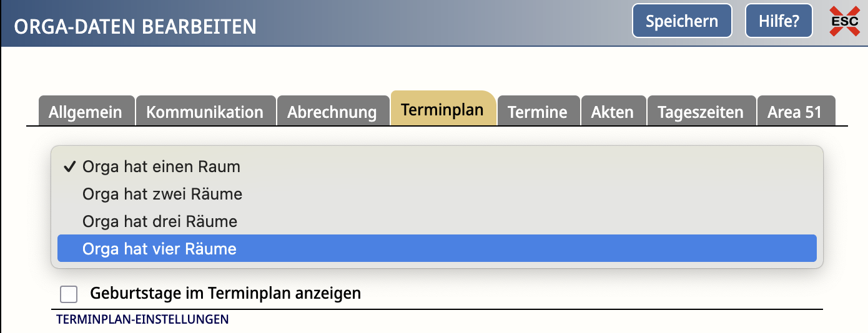Go to the Abrechnung tab

coord(333,111)
